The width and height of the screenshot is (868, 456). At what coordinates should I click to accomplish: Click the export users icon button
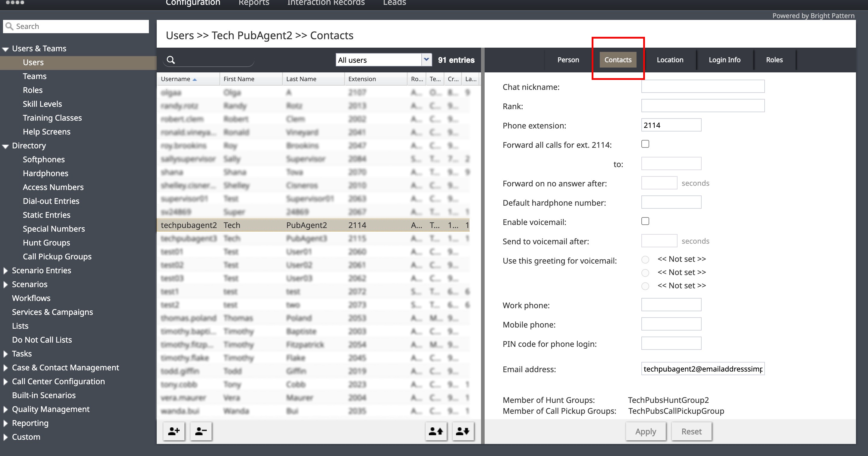(x=463, y=431)
